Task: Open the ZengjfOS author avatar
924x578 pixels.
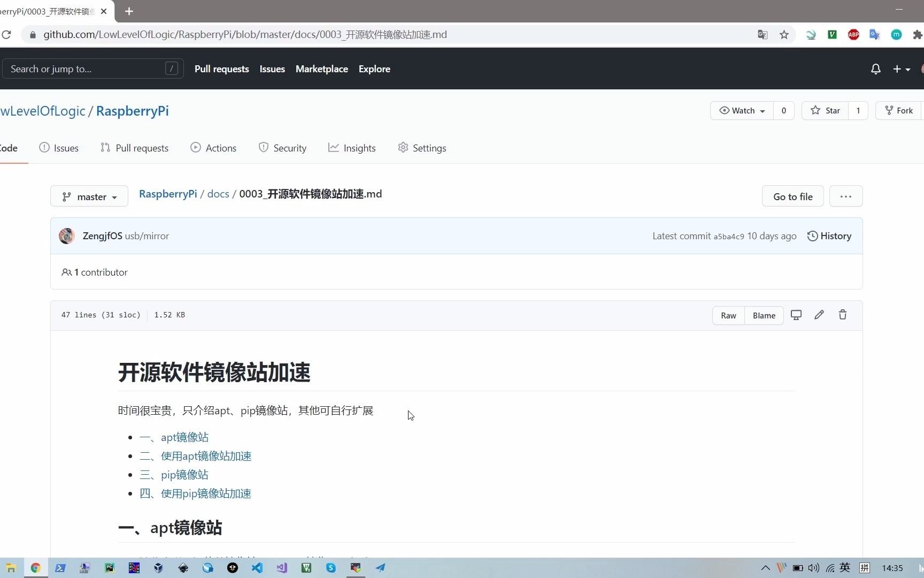Action: [x=67, y=236]
